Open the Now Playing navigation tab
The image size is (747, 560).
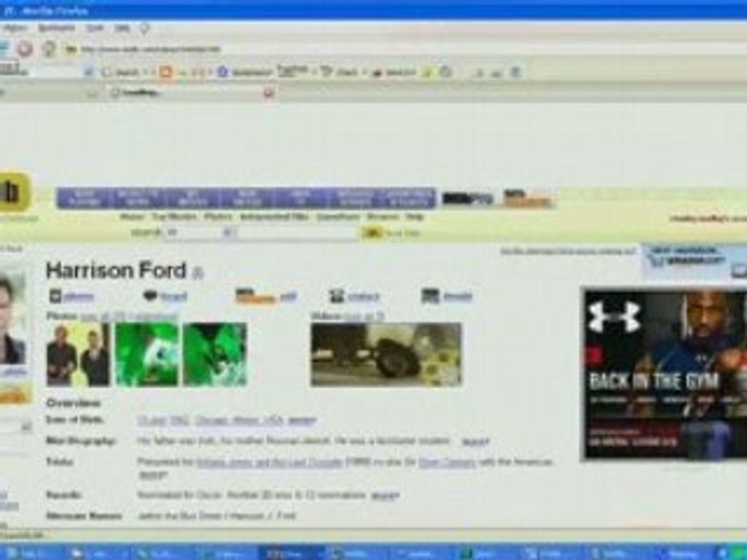point(84,198)
